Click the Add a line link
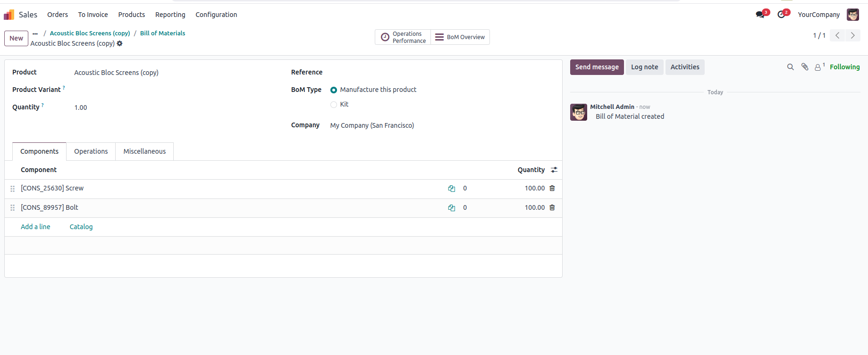 point(35,227)
